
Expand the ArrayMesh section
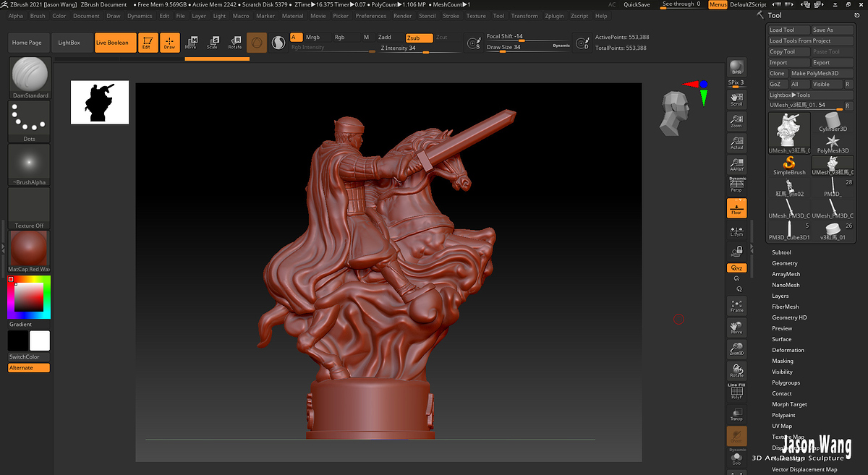(786, 274)
